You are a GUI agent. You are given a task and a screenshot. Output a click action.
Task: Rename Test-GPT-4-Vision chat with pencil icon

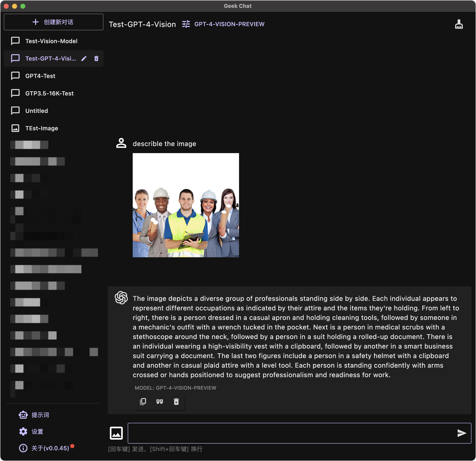(x=84, y=59)
